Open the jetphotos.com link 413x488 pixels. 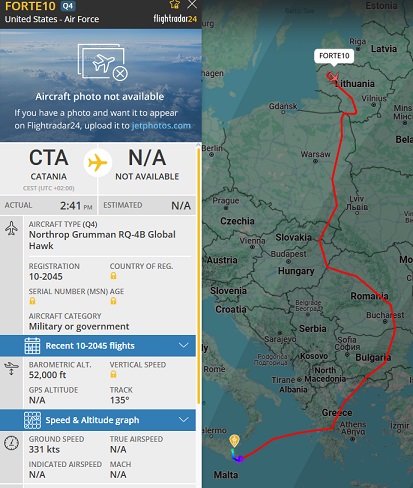161,126
